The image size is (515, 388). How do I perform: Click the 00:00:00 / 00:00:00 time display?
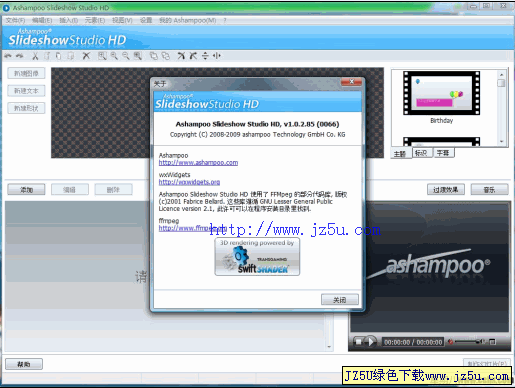413,342
